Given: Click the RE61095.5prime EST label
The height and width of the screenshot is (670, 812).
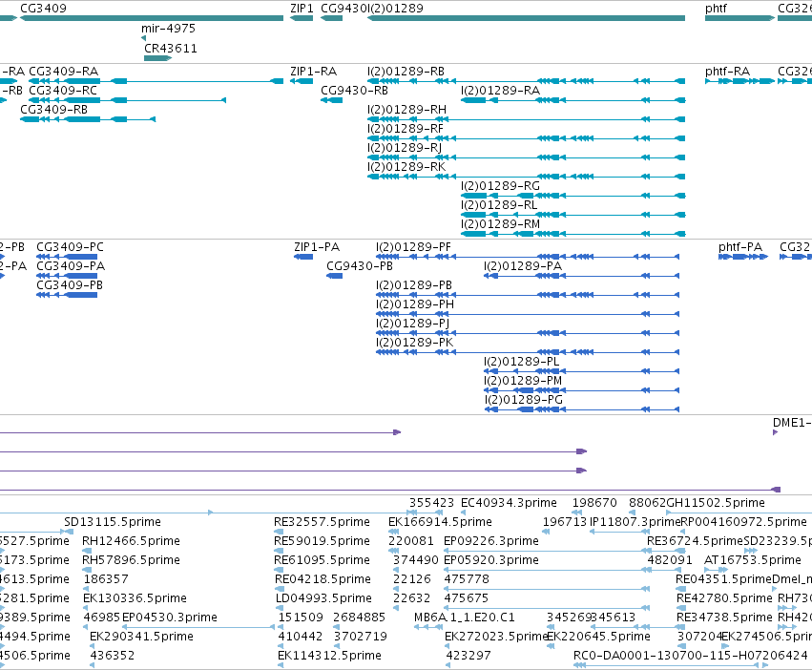Looking at the screenshot, I should pos(322,560).
